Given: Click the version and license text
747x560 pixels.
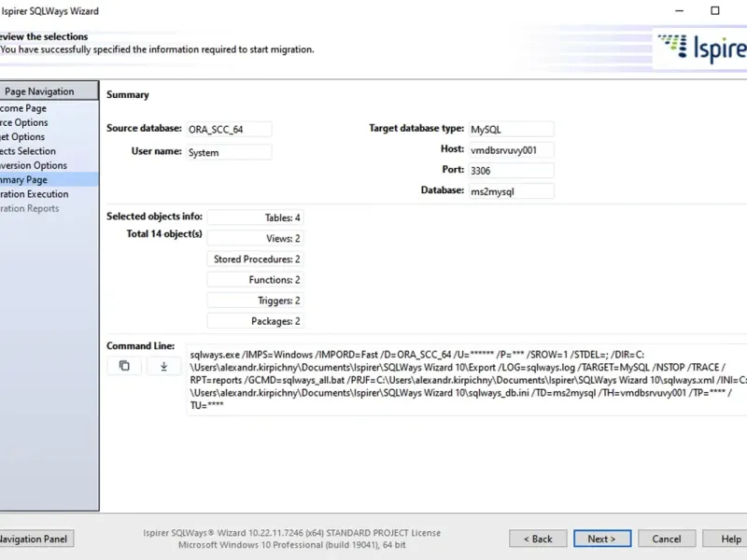Looking at the screenshot, I should [292, 533].
